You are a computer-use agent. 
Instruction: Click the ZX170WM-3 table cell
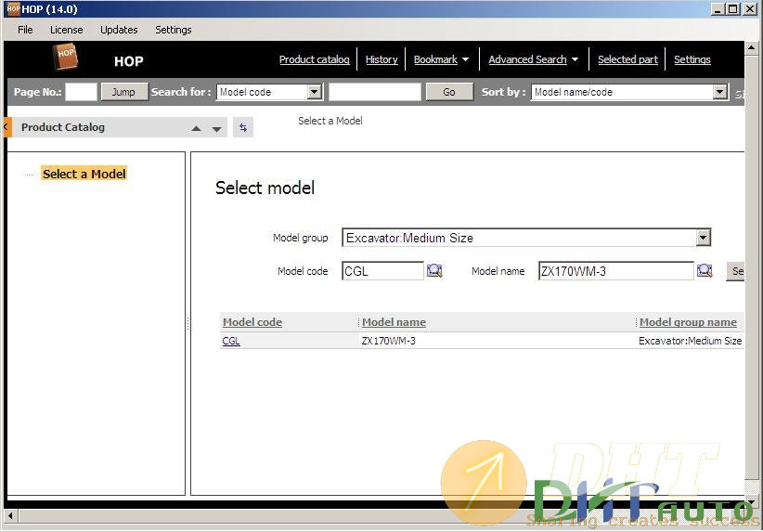(388, 341)
